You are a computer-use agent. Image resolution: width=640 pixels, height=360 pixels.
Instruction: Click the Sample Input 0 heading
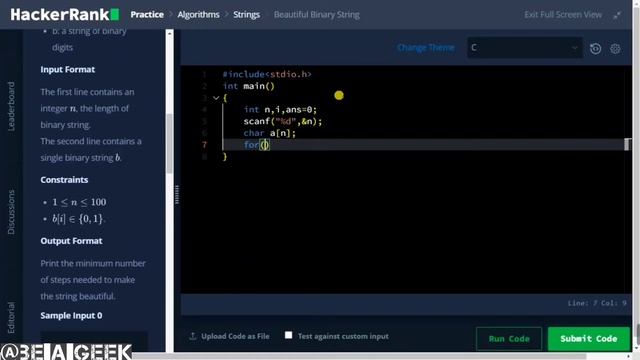(71, 316)
